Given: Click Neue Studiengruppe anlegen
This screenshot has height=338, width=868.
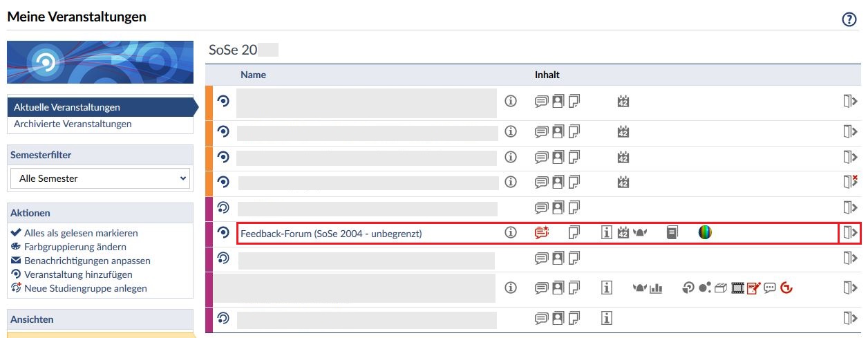Looking at the screenshot, I should (x=85, y=288).
